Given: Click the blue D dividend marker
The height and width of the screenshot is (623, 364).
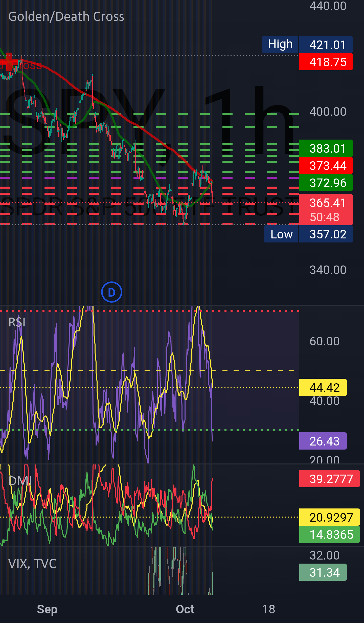Looking at the screenshot, I should click(x=111, y=292).
